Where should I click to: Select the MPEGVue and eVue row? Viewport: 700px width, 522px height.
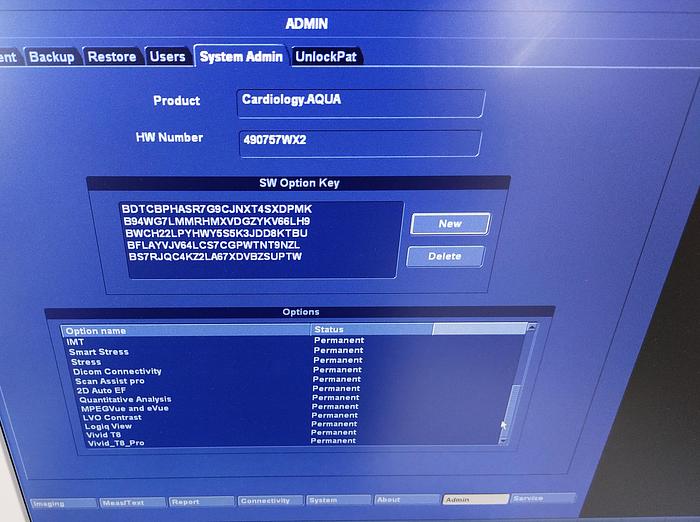(x=292, y=408)
